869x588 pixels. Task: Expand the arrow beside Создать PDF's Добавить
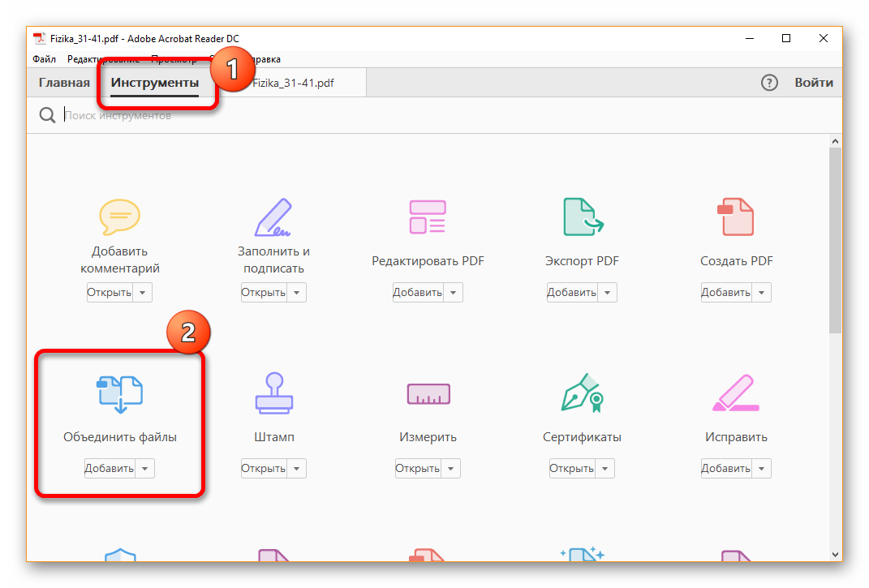[x=761, y=293]
